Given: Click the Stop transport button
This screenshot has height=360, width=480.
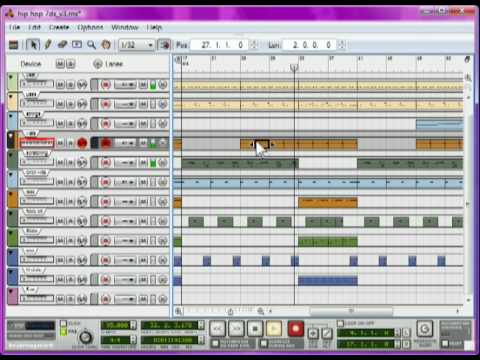Looking at the screenshot, I should (x=255, y=329).
